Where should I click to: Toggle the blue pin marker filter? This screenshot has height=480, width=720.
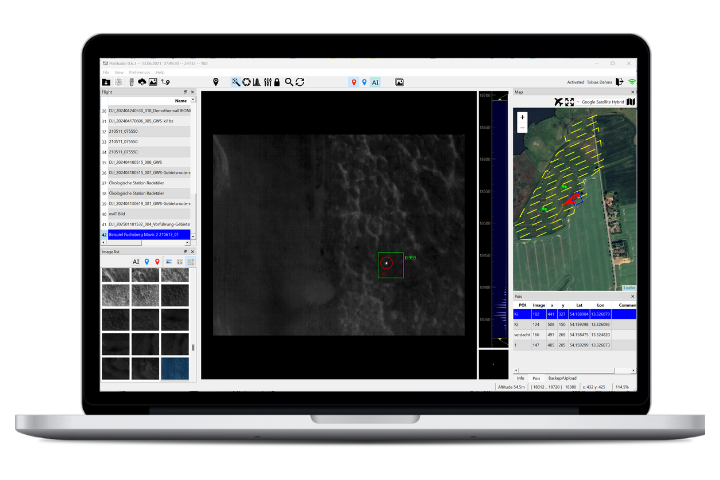[x=364, y=82]
